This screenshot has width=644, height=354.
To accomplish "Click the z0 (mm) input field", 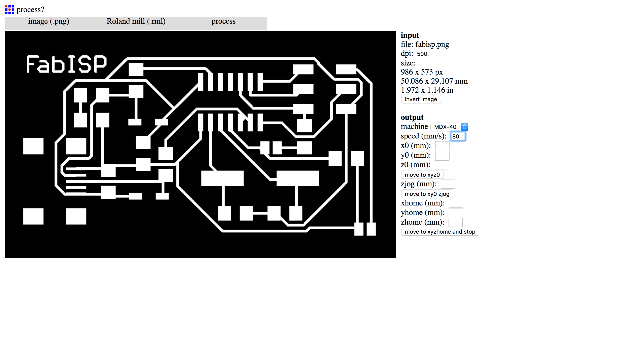I will pyautogui.click(x=442, y=165).
